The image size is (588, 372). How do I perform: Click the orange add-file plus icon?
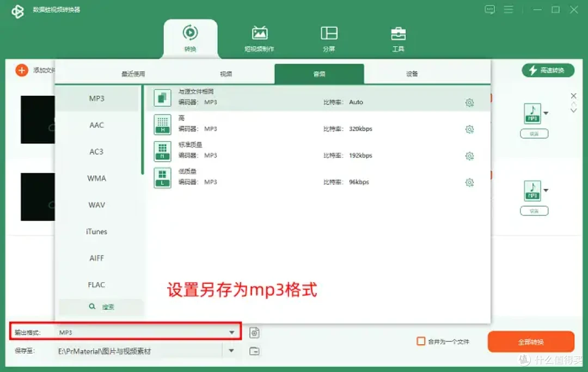tap(22, 70)
